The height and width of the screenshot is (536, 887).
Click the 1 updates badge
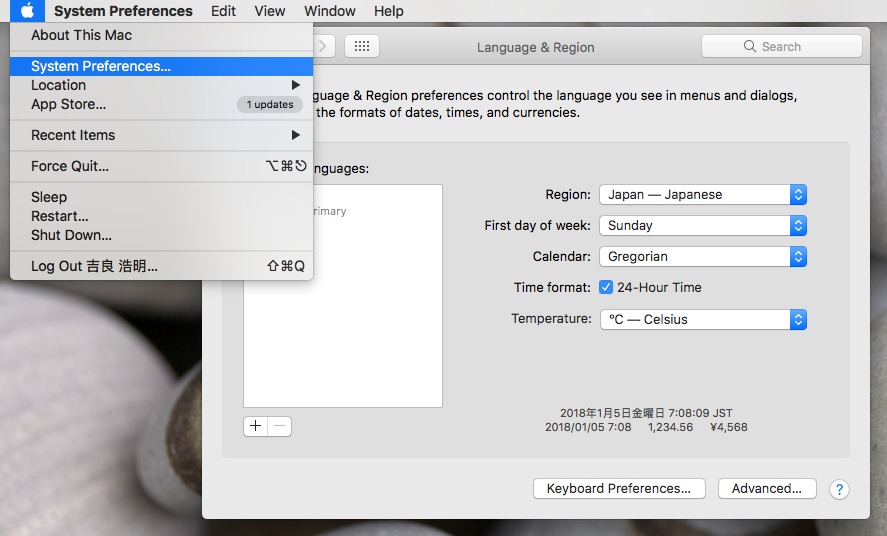coord(270,105)
